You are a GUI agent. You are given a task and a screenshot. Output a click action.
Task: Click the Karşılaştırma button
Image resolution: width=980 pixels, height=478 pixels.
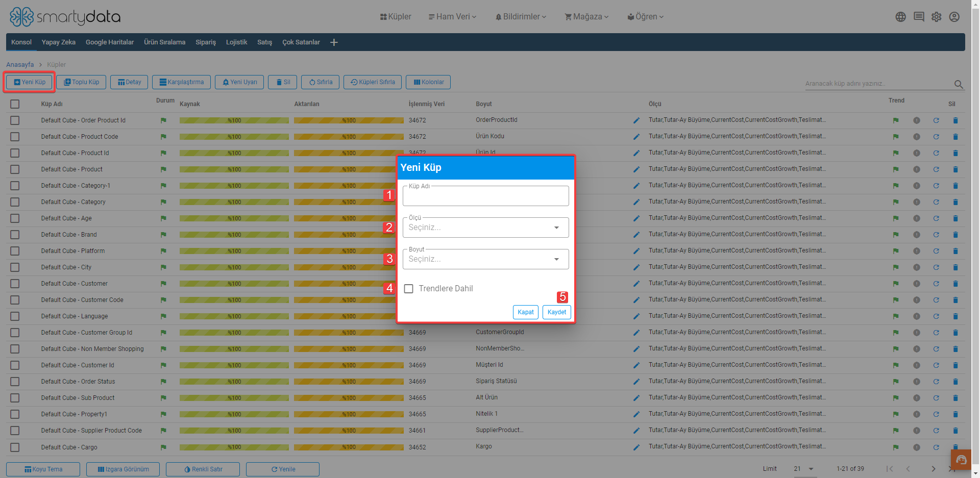181,82
